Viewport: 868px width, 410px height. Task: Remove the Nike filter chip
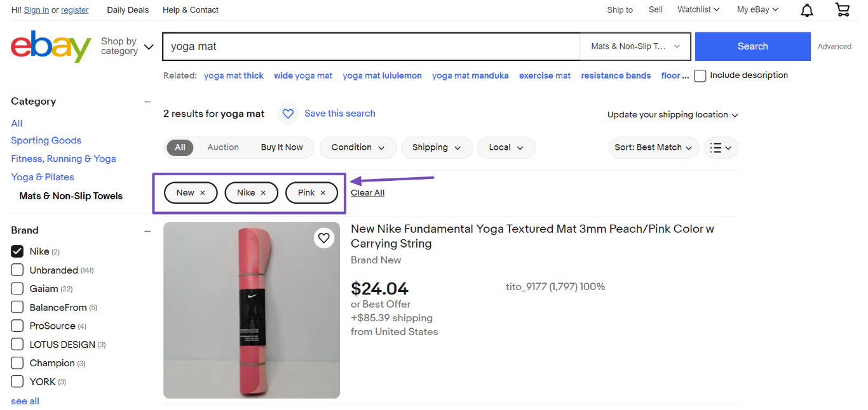(263, 193)
